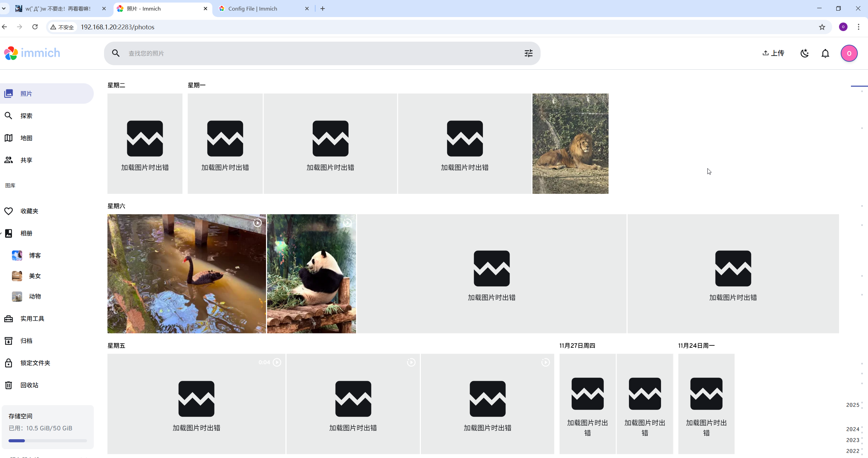Click the Immich logo
The height and width of the screenshot is (458, 868).
[x=32, y=53]
